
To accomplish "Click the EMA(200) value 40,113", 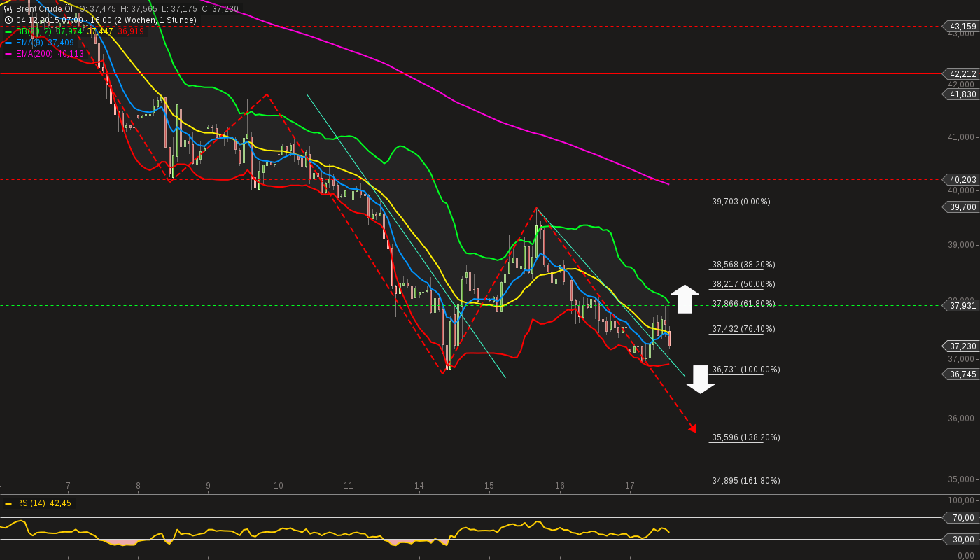I will [x=71, y=54].
